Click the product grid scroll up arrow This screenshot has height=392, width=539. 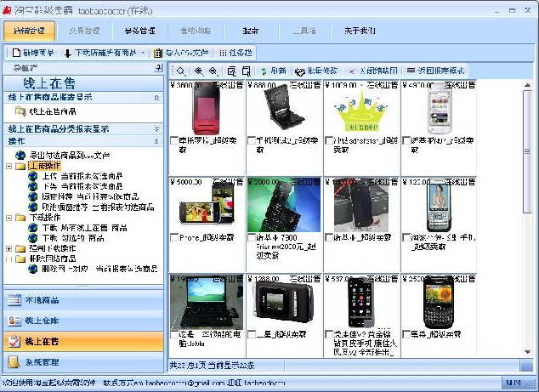(x=527, y=84)
